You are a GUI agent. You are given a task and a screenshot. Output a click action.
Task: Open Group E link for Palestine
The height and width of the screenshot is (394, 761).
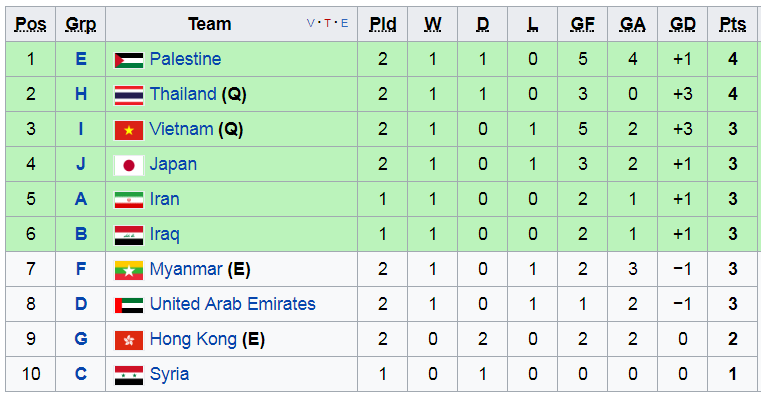coord(81,59)
